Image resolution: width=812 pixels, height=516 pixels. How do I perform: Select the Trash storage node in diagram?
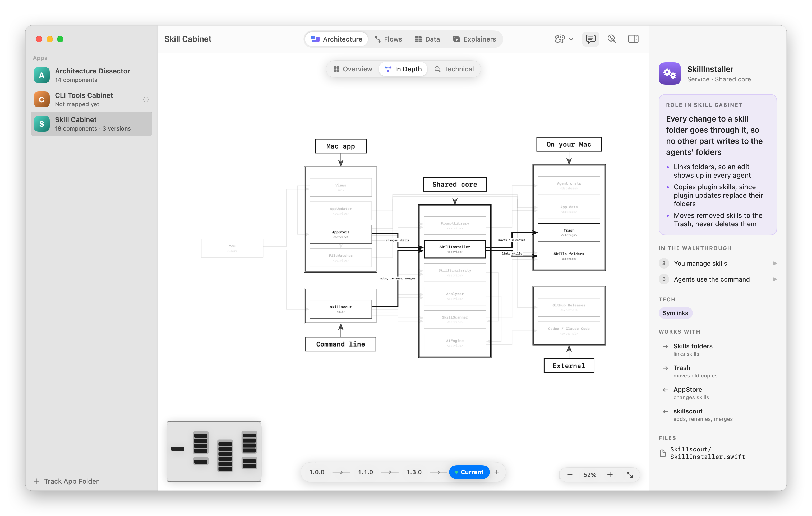point(569,233)
